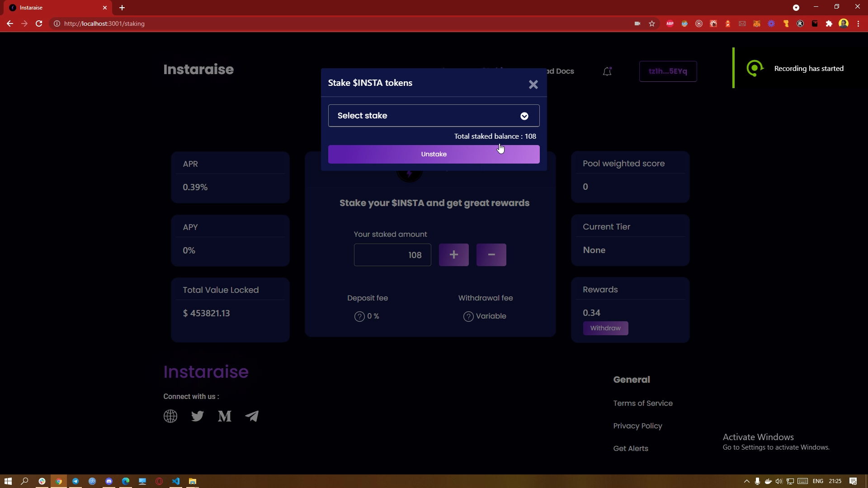Click the Unstake button
Image resolution: width=868 pixels, height=488 pixels.
(x=434, y=154)
